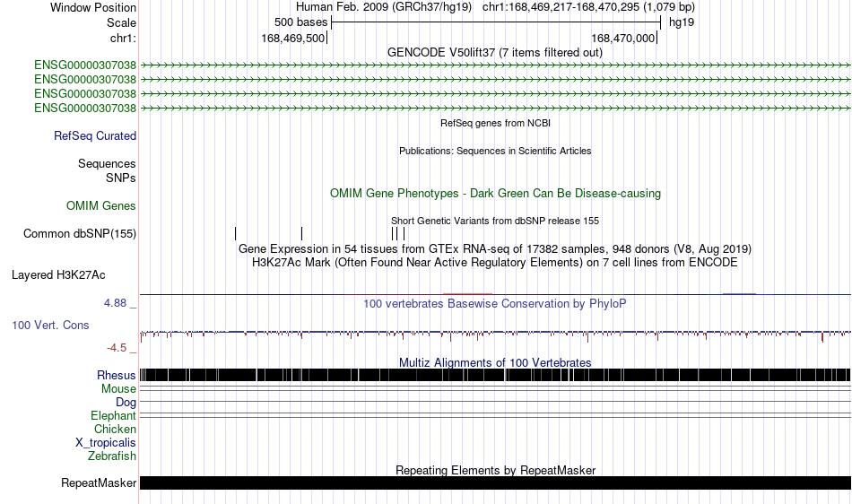Select the Zebrafish alignment label

[x=112, y=456]
